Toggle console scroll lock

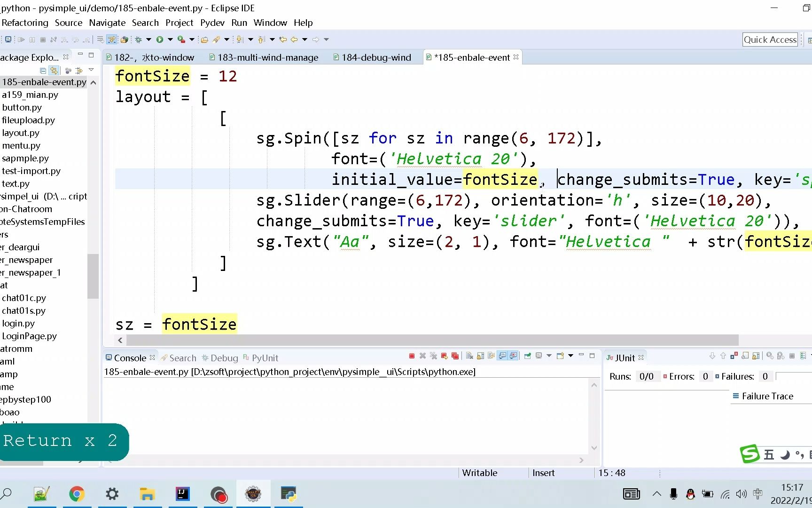click(480, 356)
